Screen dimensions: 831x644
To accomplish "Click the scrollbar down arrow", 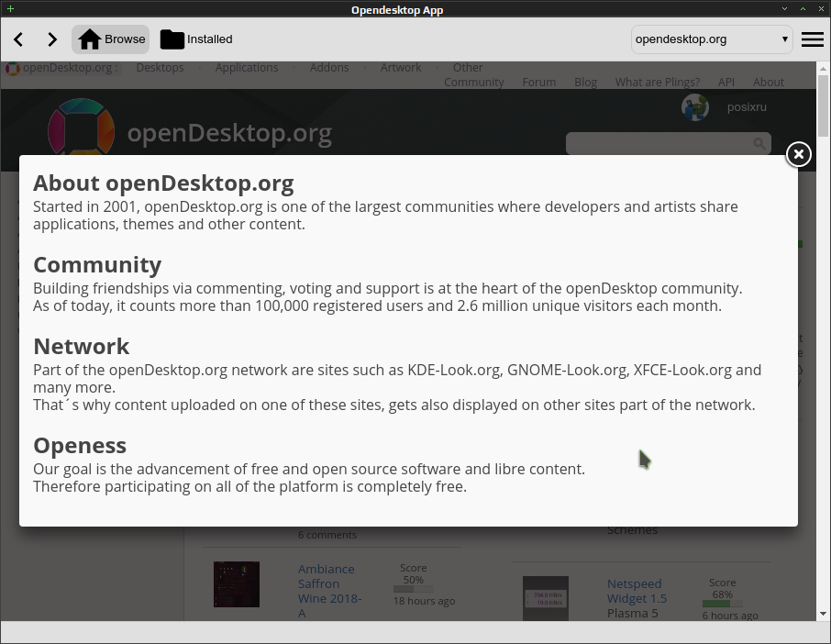I will [823, 614].
